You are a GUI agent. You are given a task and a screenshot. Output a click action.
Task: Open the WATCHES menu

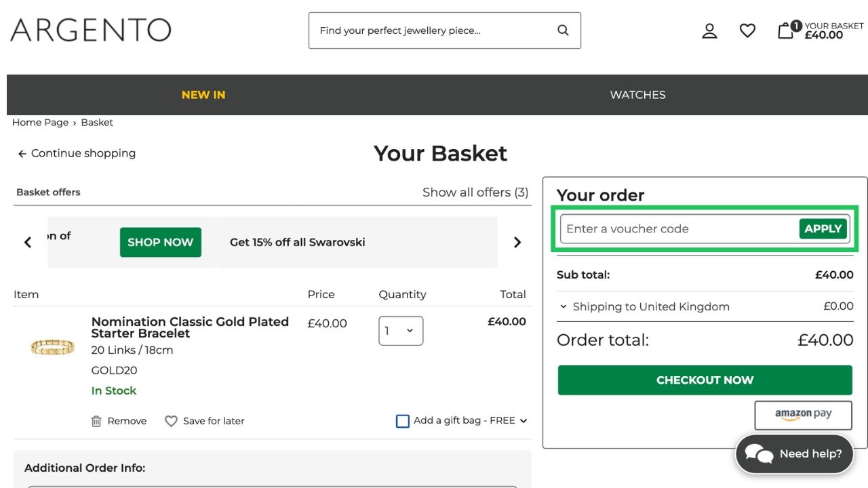click(x=637, y=95)
